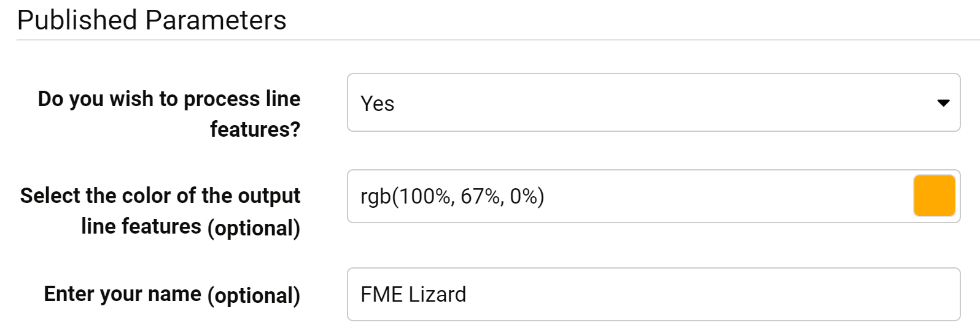Image resolution: width=980 pixels, height=336 pixels.
Task: Click the word "features?" in first label
Action: click(x=255, y=129)
